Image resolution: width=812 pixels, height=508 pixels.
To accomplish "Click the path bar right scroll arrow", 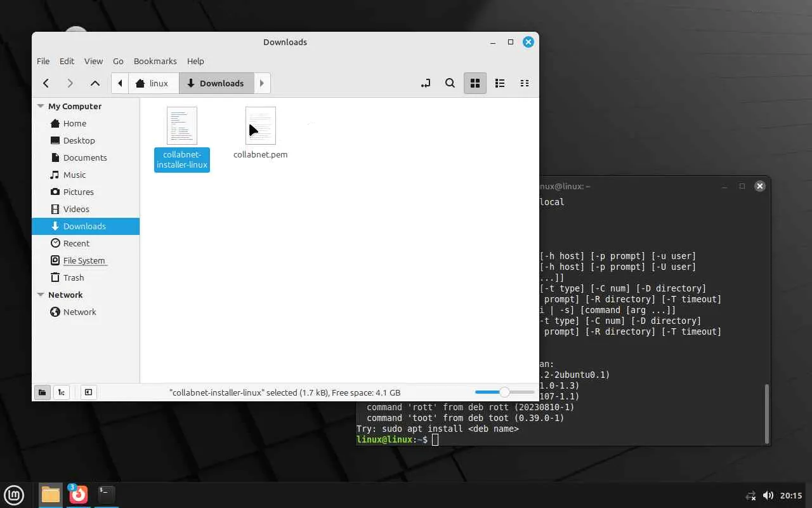I will pyautogui.click(x=262, y=83).
